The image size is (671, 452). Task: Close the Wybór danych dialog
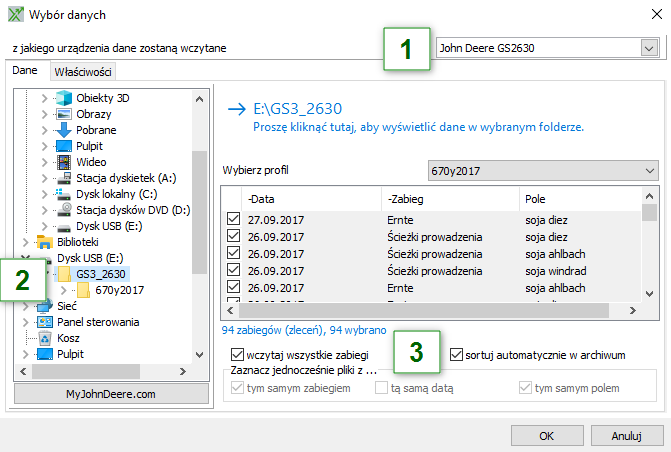[x=657, y=14]
